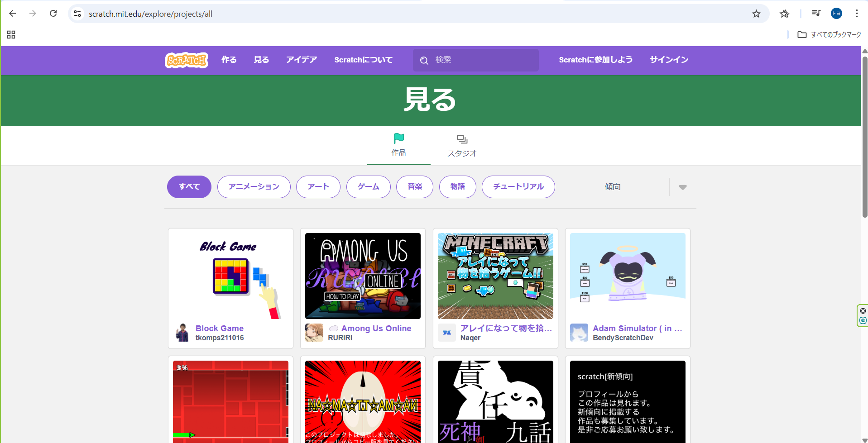
Task: Open the Chrome three-dot menu
Action: coord(857,14)
